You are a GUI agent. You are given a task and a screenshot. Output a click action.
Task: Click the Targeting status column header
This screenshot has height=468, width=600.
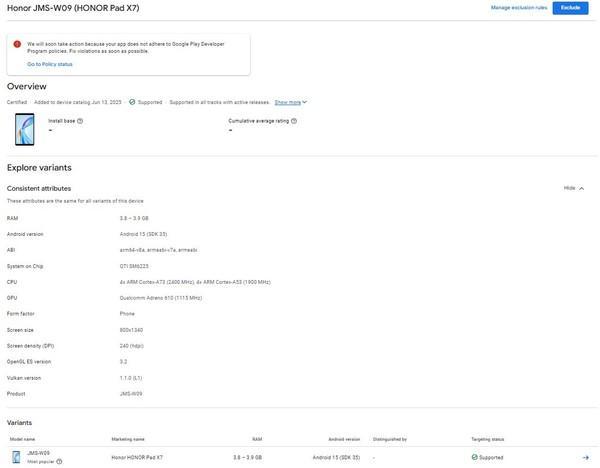487,438
